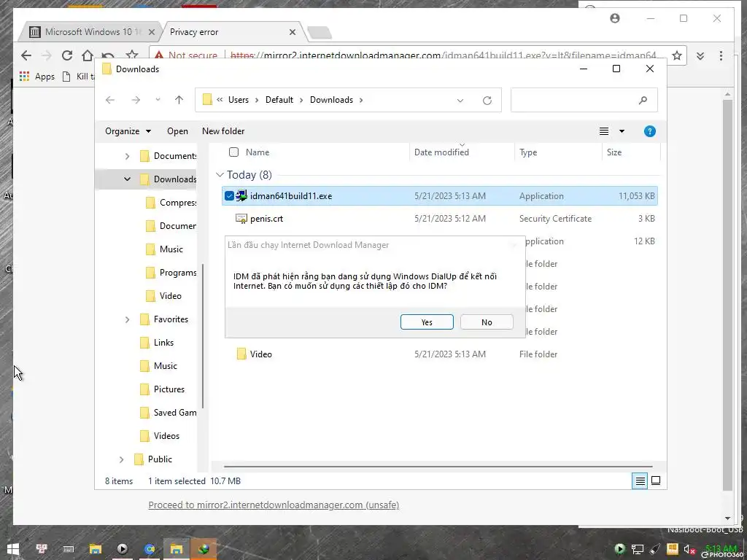
Task: Close the Privacy error browser tab
Action: (x=293, y=32)
